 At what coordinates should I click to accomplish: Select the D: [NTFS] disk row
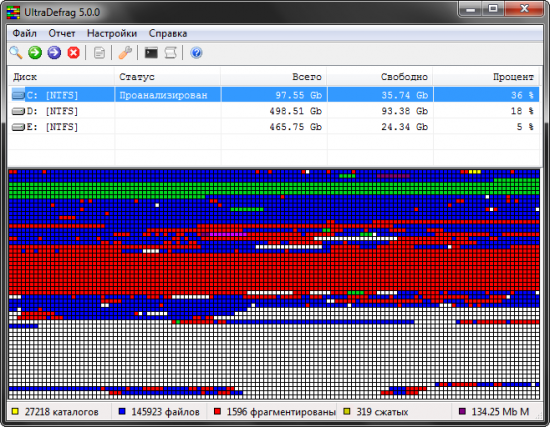tap(274, 111)
